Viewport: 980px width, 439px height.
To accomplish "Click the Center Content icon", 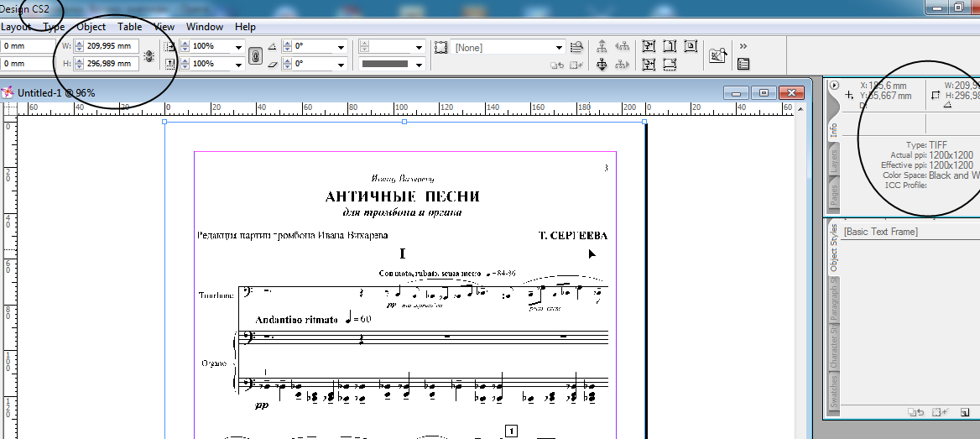I will point(690,46).
